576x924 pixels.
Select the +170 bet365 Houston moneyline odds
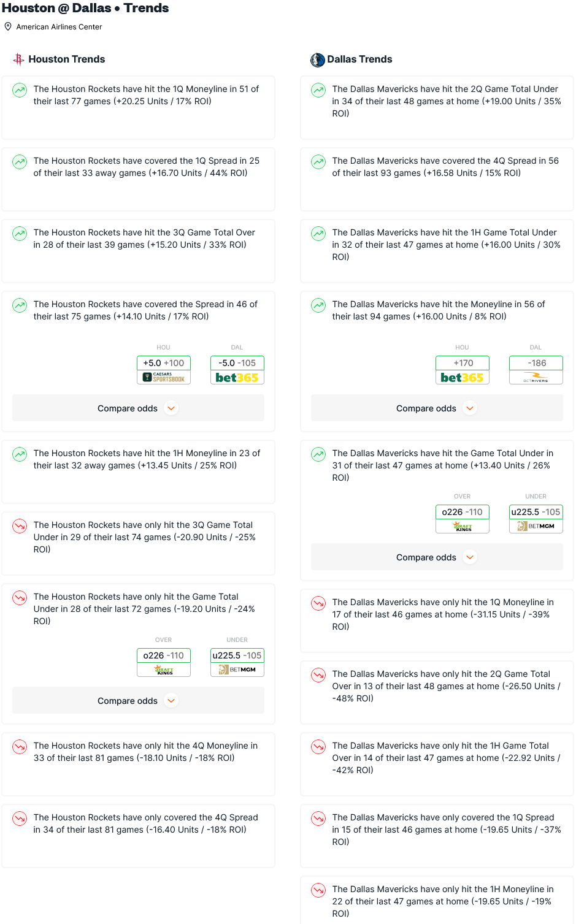pos(463,370)
